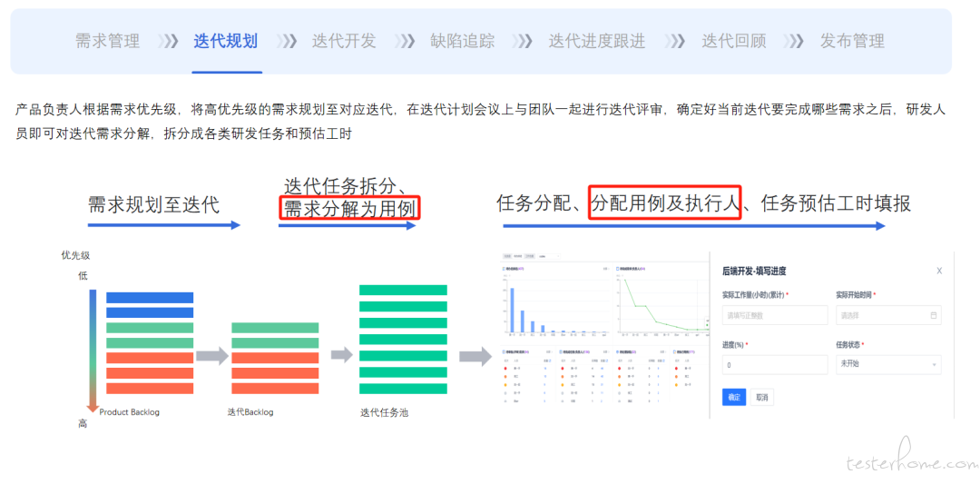Switch to 迭代回顾 tab
Screen dimensions: 980x484
click(733, 41)
